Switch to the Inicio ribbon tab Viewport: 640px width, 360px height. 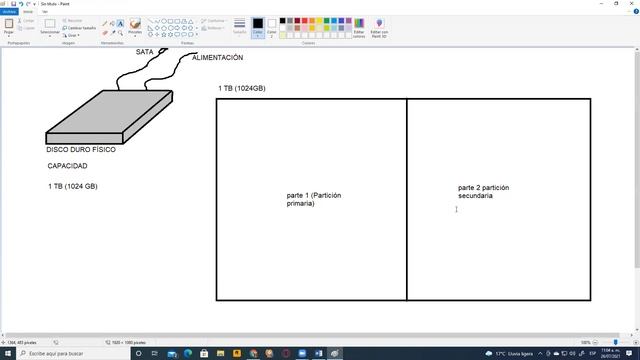[28, 12]
